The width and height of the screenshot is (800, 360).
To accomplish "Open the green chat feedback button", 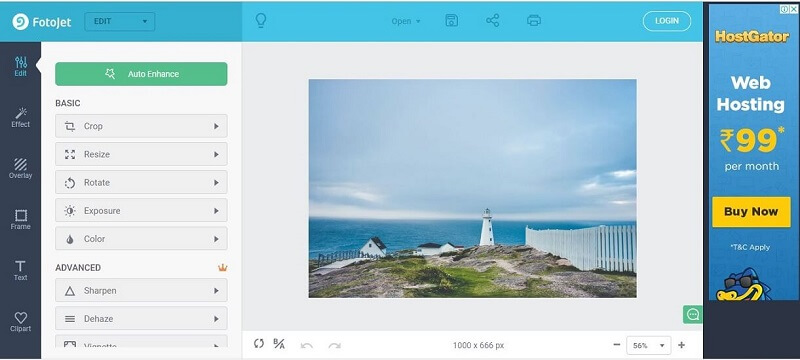I will [x=693, y=314].
